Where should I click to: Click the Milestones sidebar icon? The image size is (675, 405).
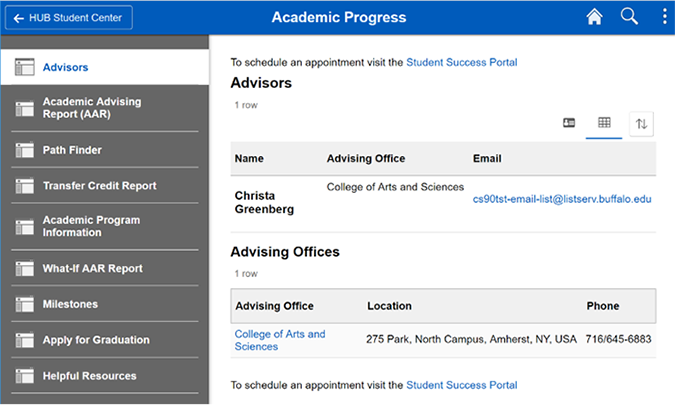pos(25,304)
